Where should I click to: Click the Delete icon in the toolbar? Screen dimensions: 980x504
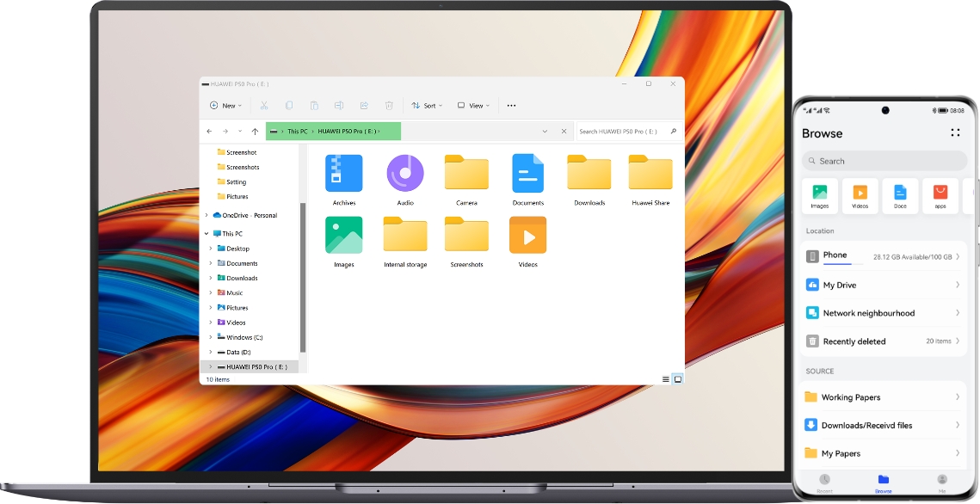[x=389, y=105]
